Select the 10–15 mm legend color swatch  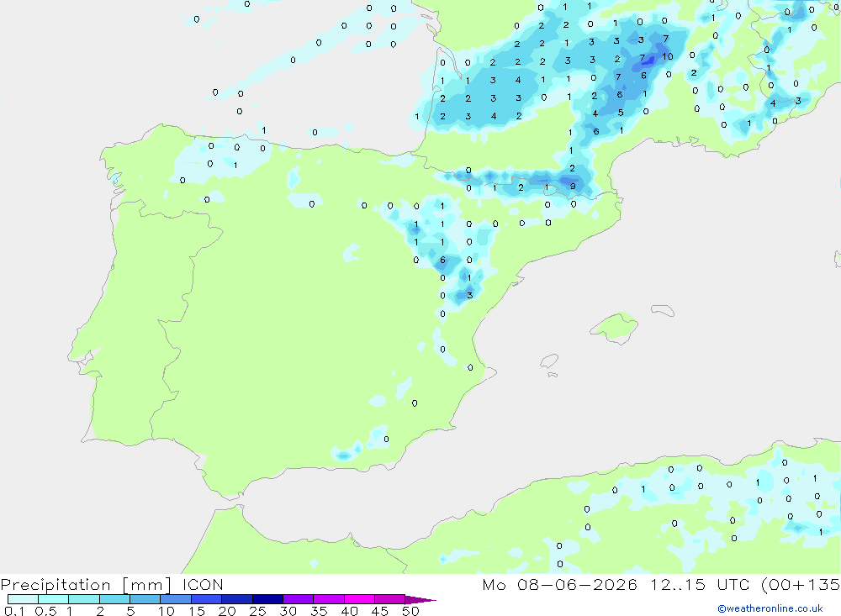[x=176, y=599]
